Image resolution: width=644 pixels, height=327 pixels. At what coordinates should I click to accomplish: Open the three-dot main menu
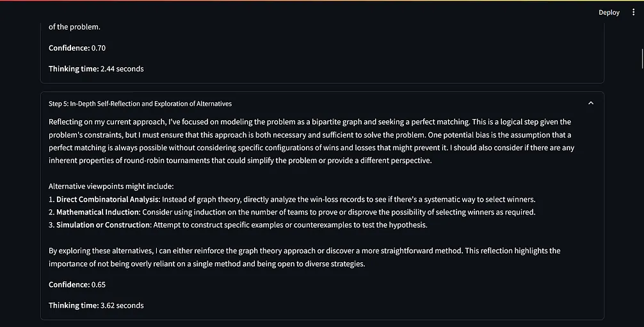(633, 12)
